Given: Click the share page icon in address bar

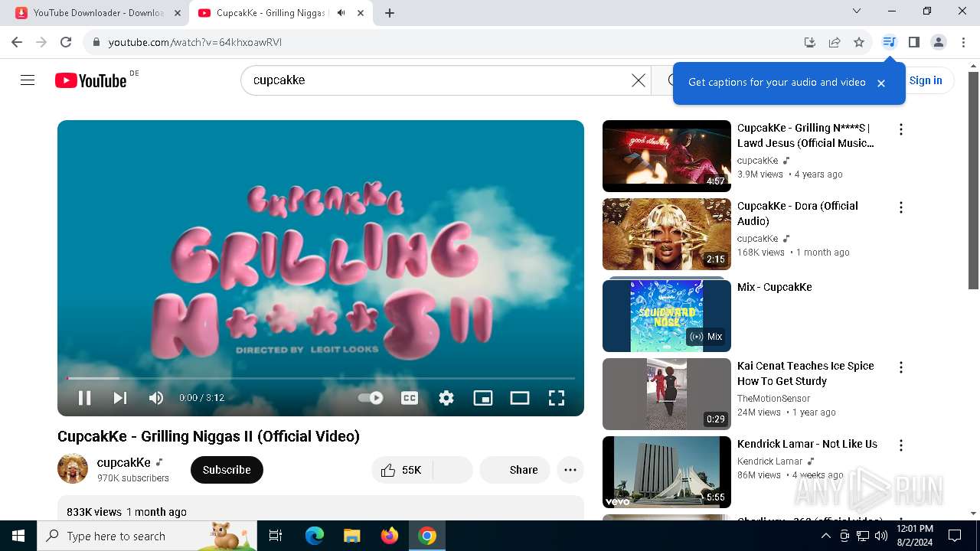Looking at the screenshot, I should (x=835, y=42).
